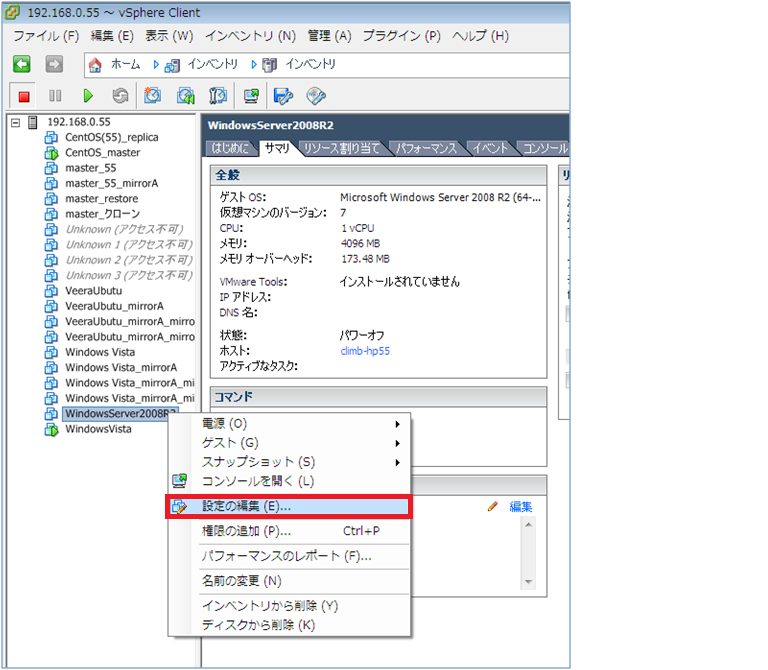Open the ファイル (F) menu

click(46, 36)
